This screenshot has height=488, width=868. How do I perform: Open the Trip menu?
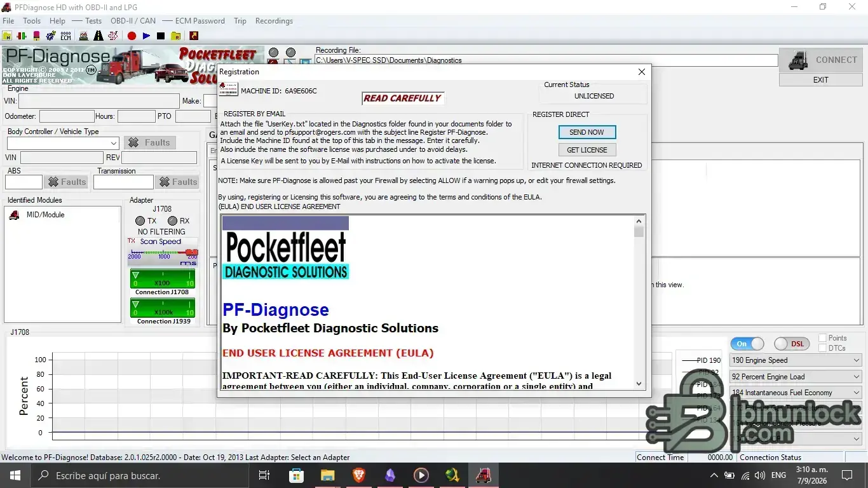pyautogui.click(x=240, y=21)
